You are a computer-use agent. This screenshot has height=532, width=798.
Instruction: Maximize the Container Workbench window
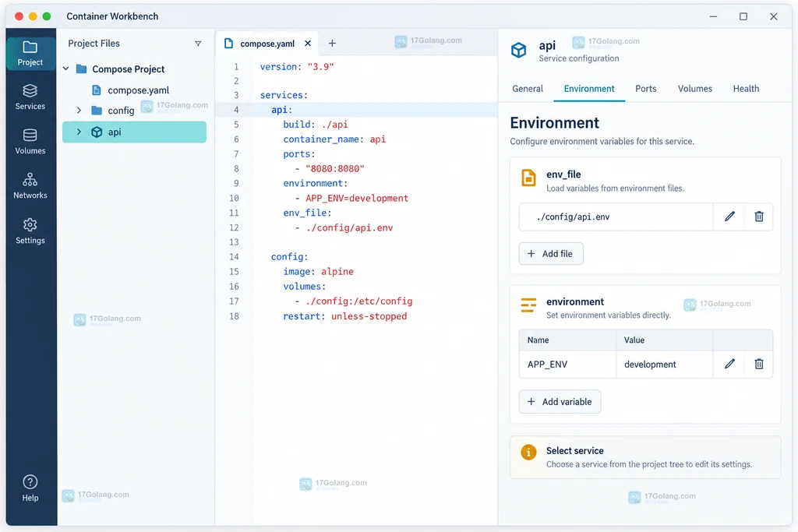coord(743,16)
